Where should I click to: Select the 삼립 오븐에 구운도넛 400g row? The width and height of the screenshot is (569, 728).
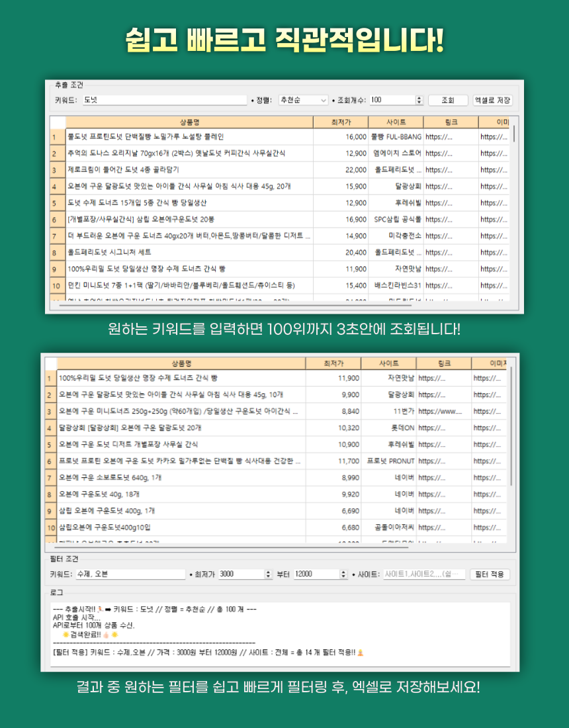pyautogui.click(x=181, y=510)
